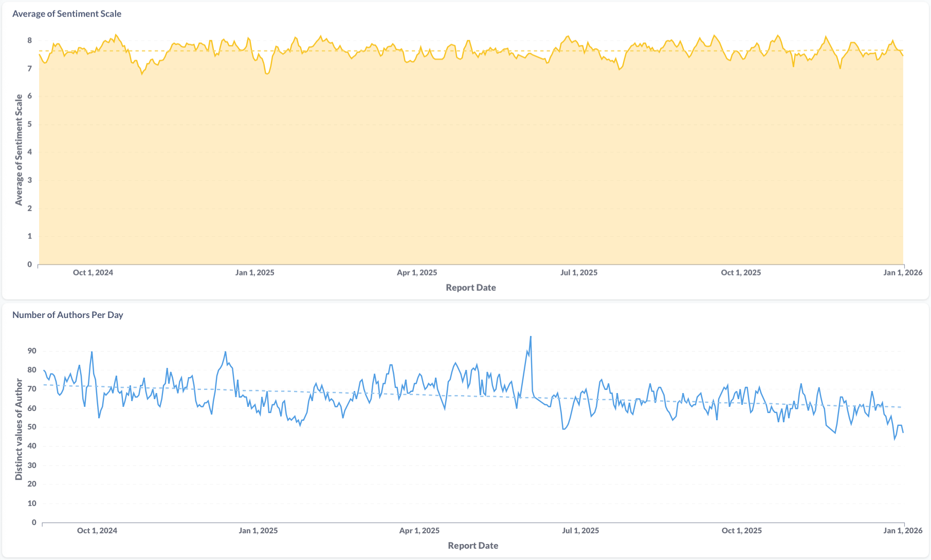931x560 pixels.
Task: Open the "Average of Sentiment Scale" card title
Action: click(x=67, y=14)
